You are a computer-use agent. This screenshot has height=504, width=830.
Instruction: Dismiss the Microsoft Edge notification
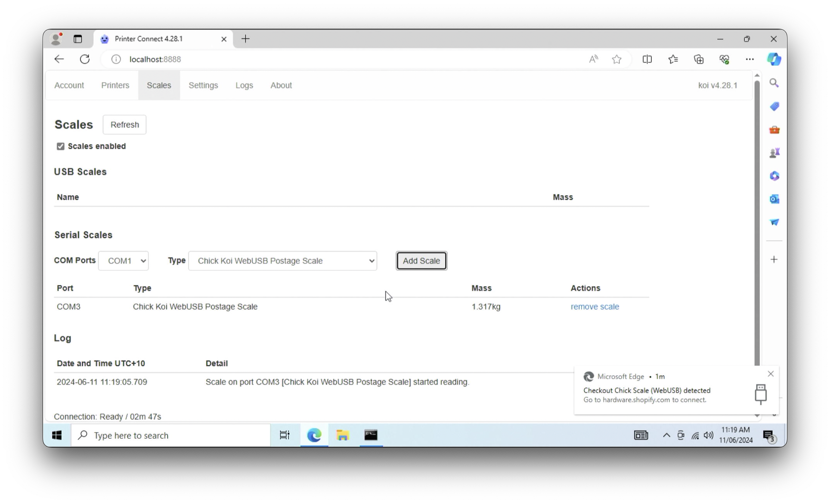tap(770, 374)
